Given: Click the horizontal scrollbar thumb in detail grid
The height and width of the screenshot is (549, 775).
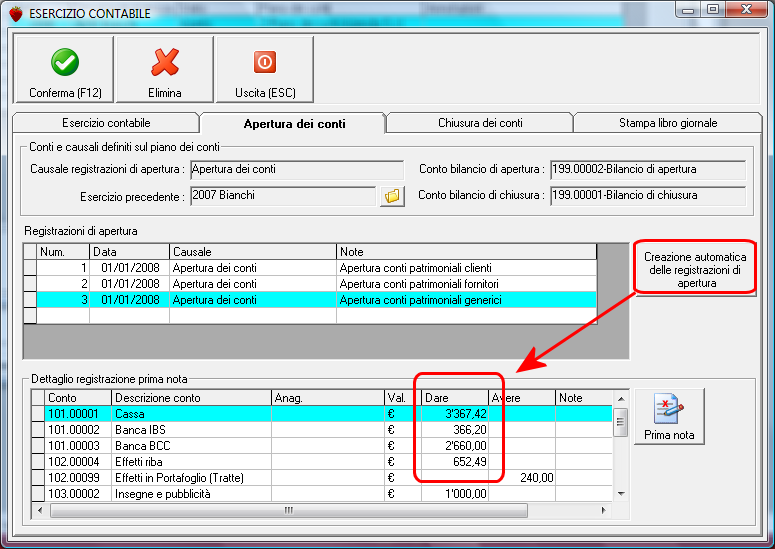Looking at the screenshot, I should [x=289, y=510].
